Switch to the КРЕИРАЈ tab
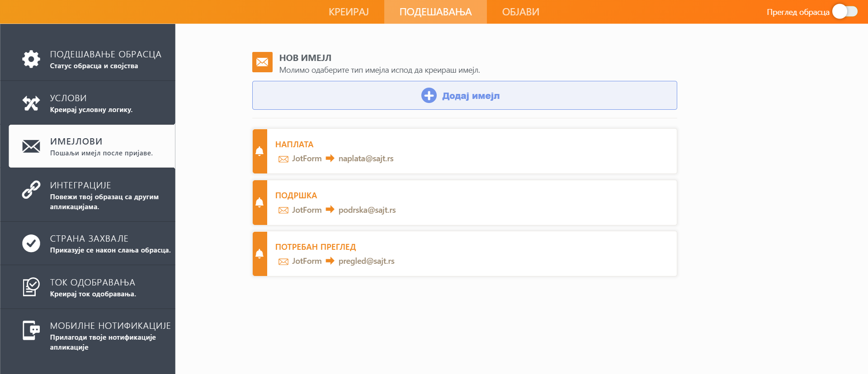The width and height of the screenshot is (868, 374). pyautogui.click(x=349, y=12)
